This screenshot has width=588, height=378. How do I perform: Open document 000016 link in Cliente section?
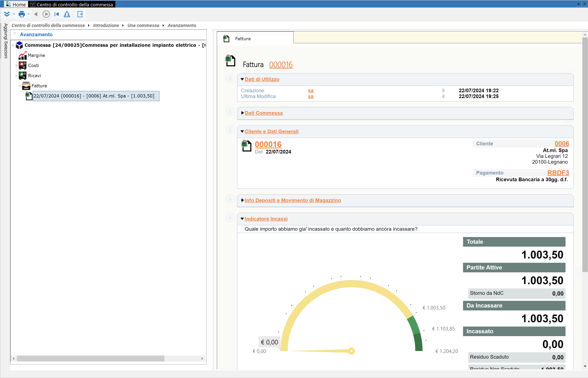pos(268,144)
